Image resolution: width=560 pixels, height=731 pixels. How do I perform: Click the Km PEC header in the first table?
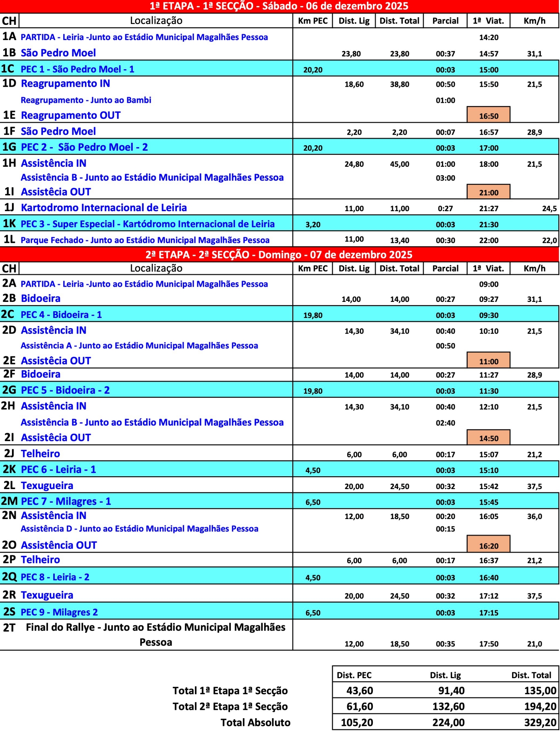pyautogui.click(x=312, y=21)
